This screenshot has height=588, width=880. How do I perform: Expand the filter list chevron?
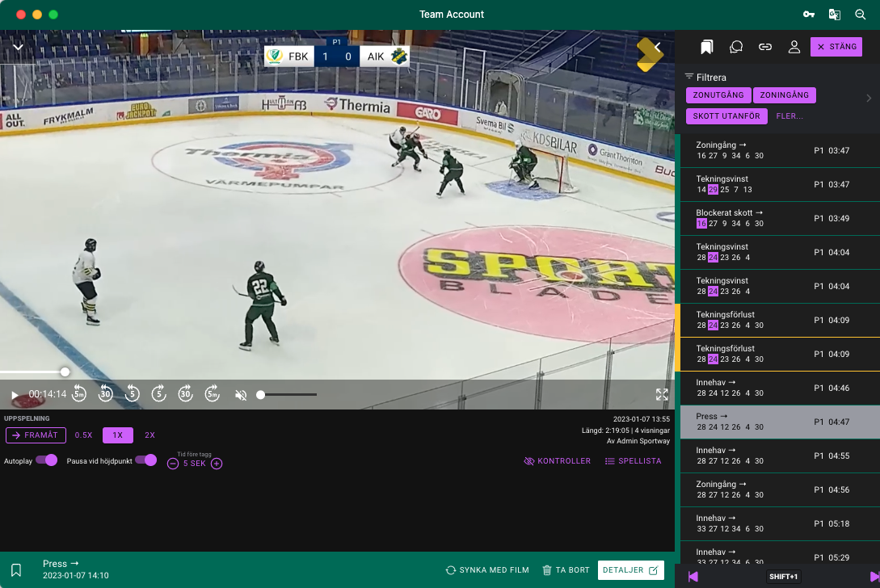pos(869,99)
